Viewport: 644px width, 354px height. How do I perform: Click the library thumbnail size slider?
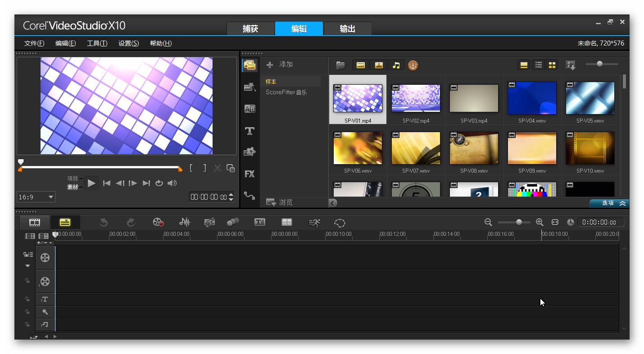pos(599,64)
